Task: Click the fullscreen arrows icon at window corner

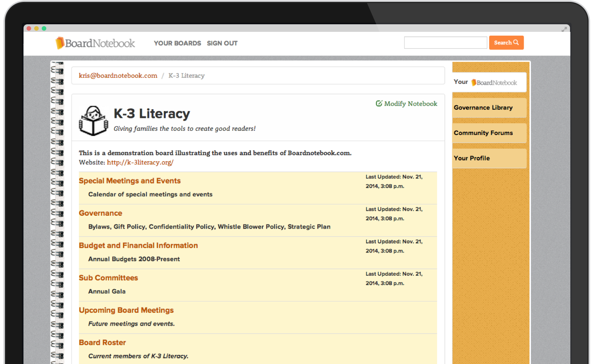Action: [564, 29]
